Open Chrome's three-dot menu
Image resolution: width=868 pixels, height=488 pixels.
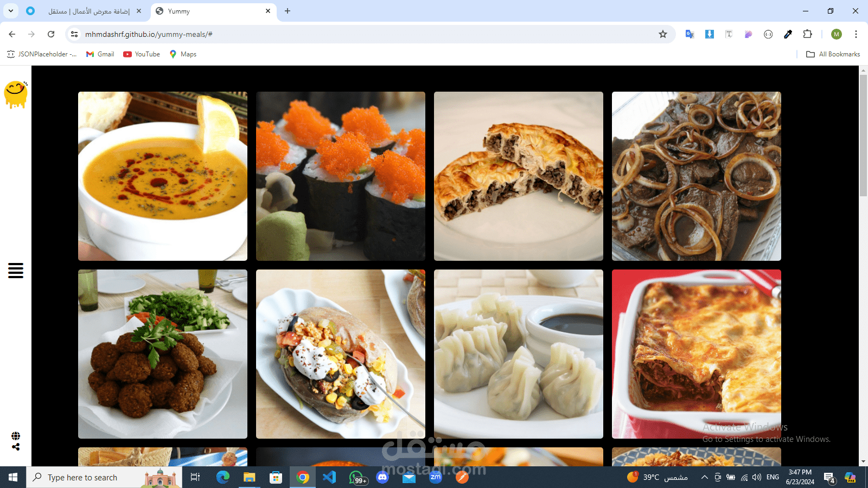856,34
